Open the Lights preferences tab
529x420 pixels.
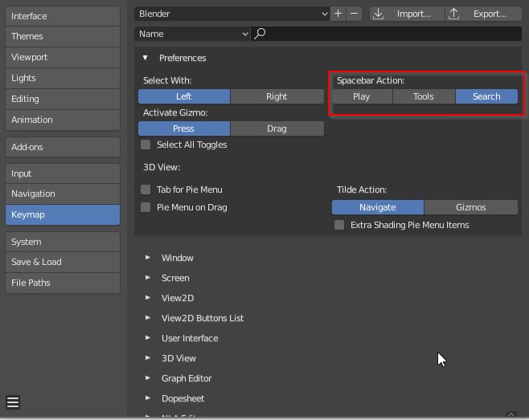tap(63, 78)
